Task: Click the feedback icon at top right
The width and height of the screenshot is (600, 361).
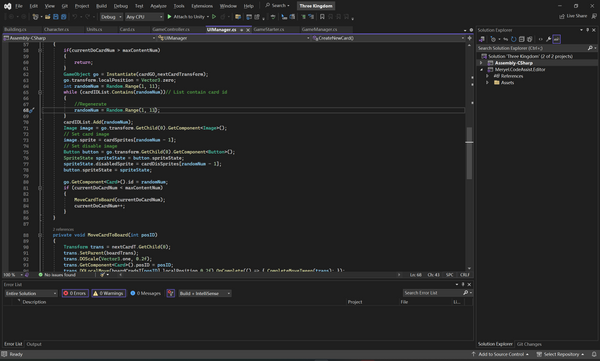Action: click(594, 16)
